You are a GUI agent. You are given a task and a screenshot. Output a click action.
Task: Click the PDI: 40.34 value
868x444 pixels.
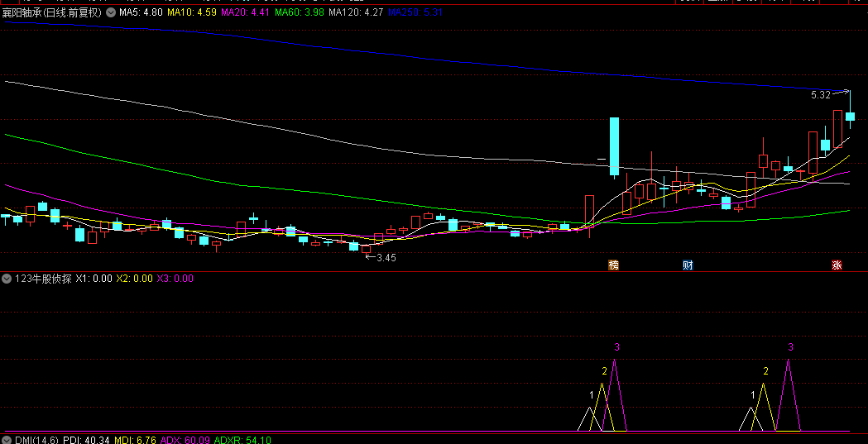click(86, 440)
